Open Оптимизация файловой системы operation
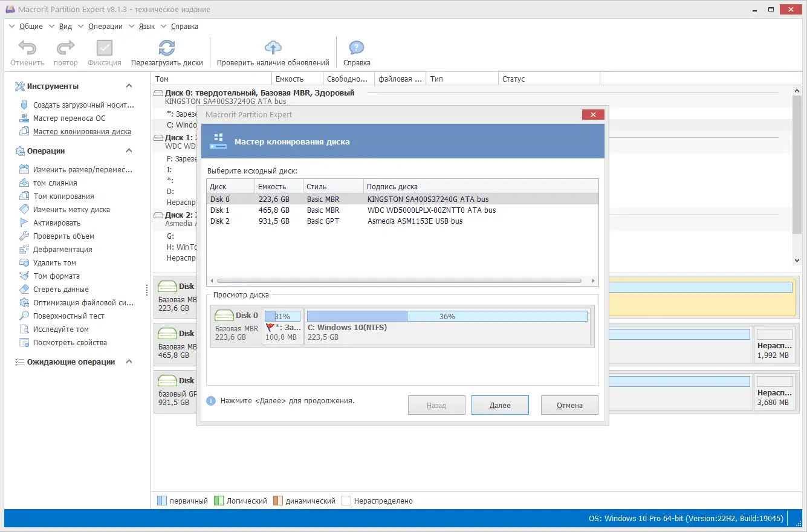Image resolution: width=807 pixels, height=532 pixels. 76,303
